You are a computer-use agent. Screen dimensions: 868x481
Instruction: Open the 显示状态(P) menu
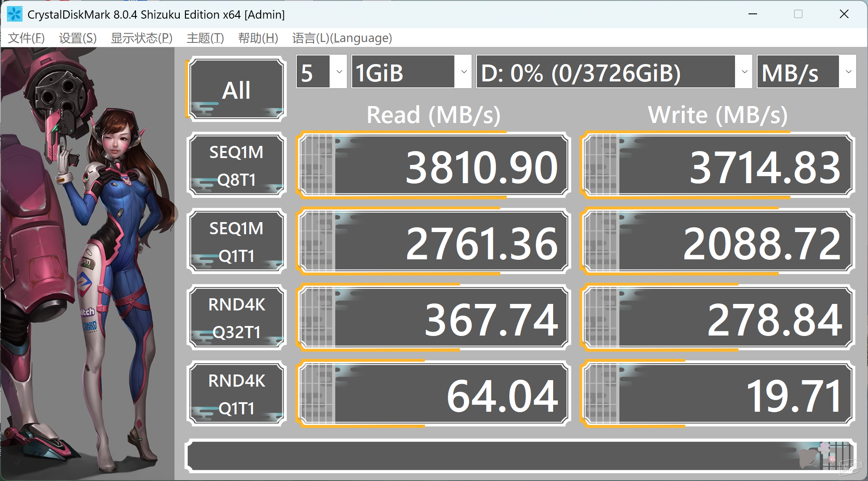coord(142,38)
